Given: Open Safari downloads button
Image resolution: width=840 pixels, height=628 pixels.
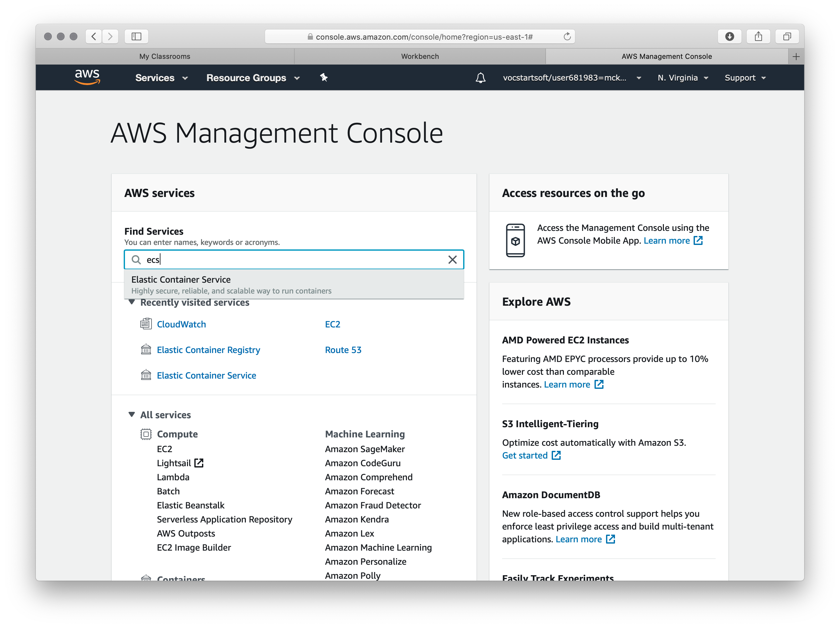Looking at the screenshot, I should 729,36.
